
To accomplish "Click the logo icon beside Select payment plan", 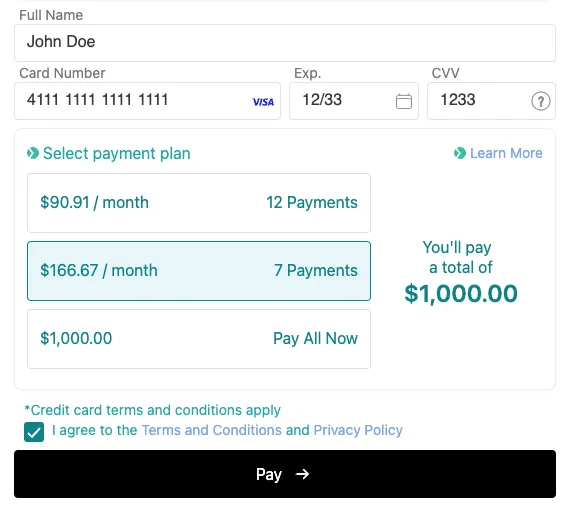I will point(33,153).
